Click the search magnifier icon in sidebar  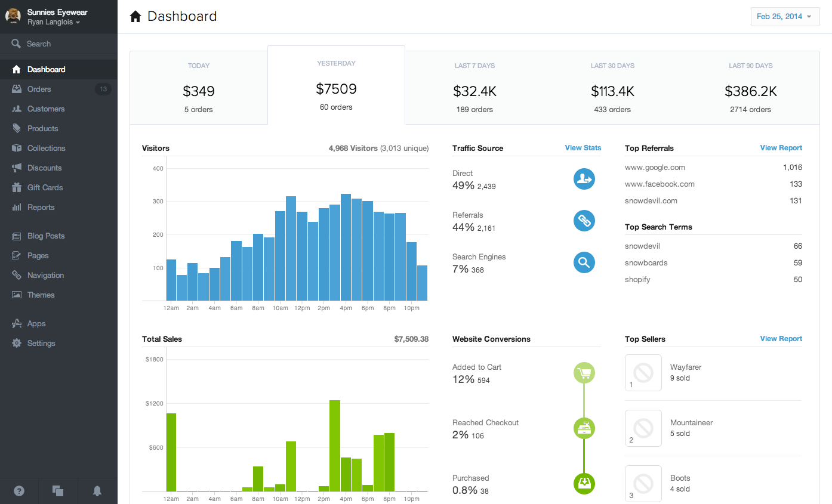(x=16, y=44)
